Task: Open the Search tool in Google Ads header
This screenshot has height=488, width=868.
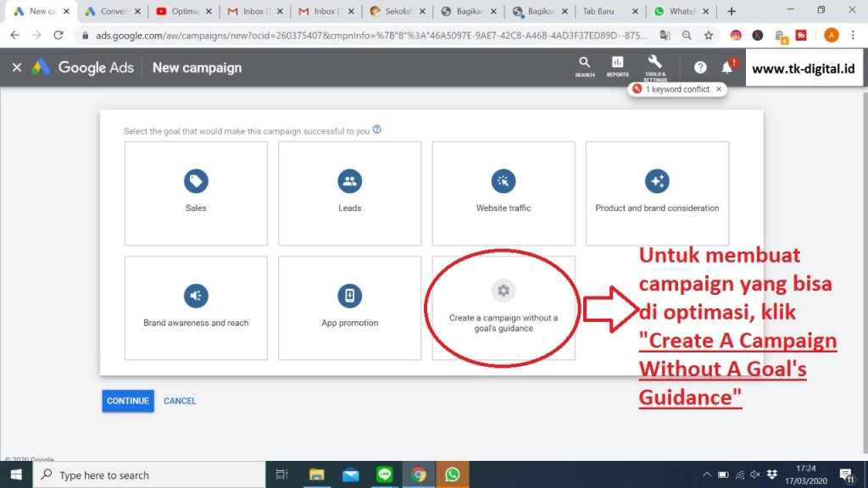Action: pyautogui.click(x=584, y=66)
